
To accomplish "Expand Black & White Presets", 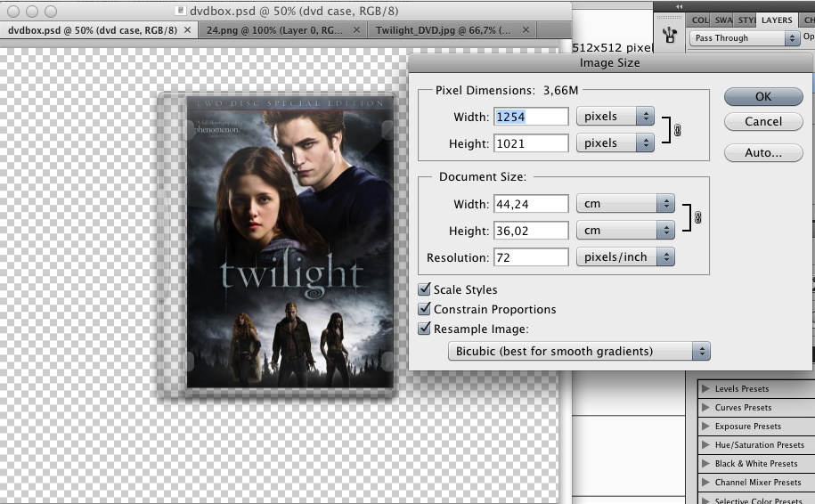I will click(705, 463).
